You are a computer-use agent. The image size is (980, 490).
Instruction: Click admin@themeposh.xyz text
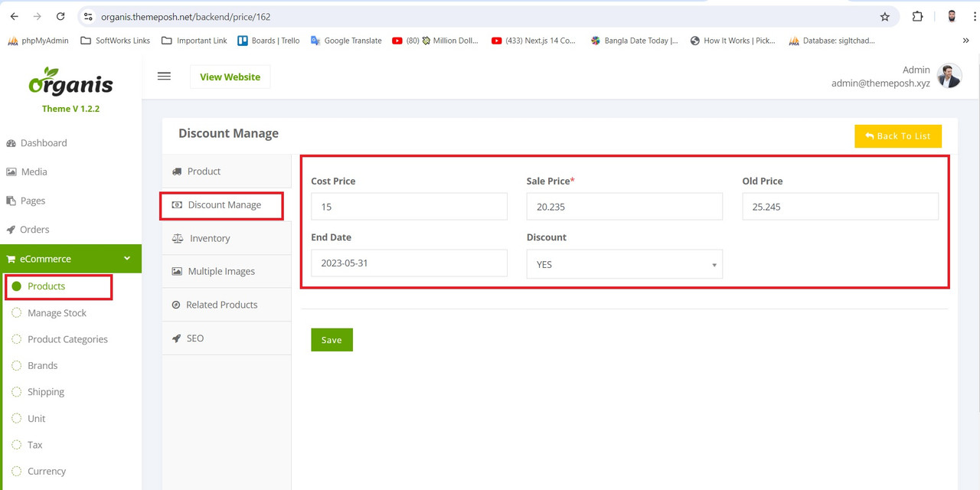click(x=880, y=83)
